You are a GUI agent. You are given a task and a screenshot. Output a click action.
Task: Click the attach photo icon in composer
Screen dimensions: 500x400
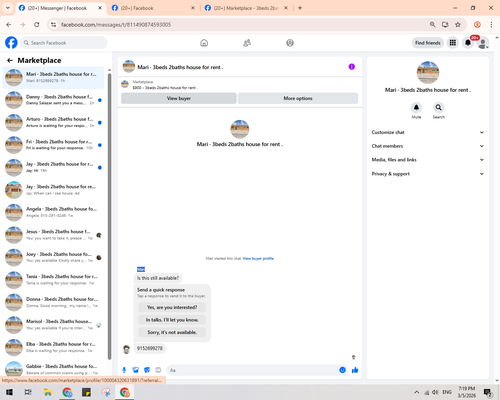pos(136,370)
